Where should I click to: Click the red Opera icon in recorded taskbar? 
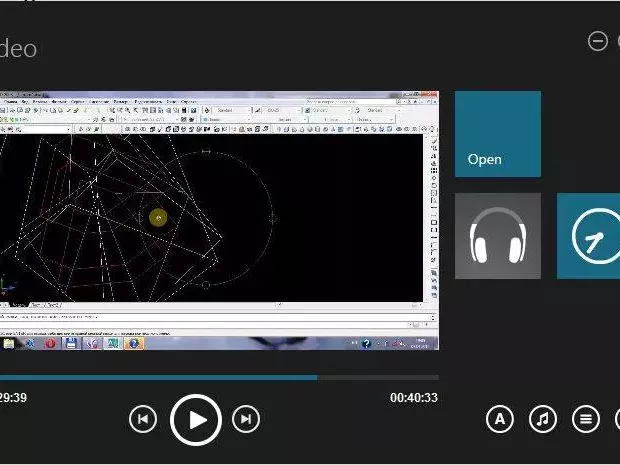(49, 343)
